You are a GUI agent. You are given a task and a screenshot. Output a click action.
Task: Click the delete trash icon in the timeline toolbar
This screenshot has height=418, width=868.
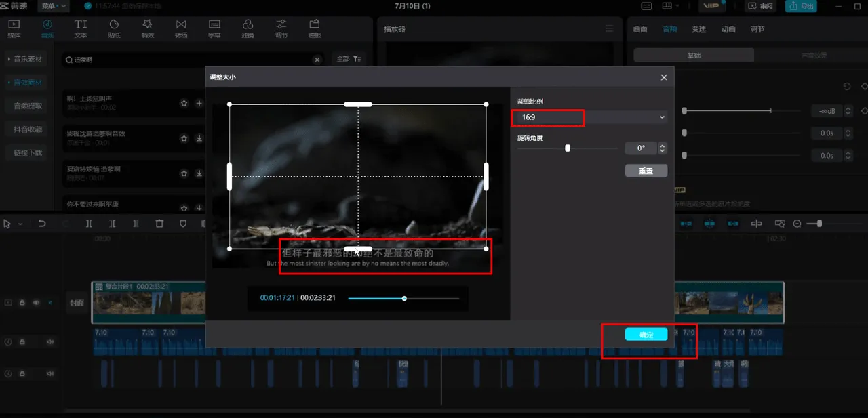point(159,224)
